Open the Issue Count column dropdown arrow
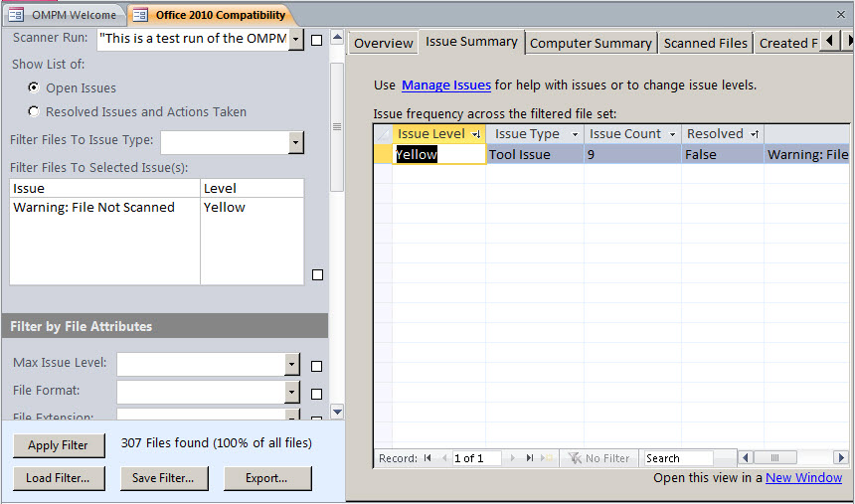 click(672, 134)
